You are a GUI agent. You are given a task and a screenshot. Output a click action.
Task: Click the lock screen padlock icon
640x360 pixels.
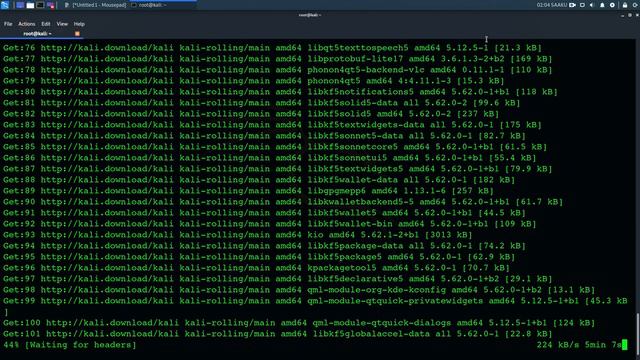click(x=625, y=5)
